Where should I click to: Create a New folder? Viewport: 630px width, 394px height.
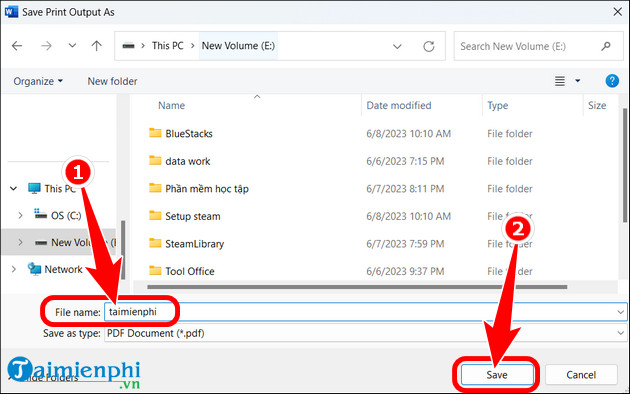click(112, 81)
